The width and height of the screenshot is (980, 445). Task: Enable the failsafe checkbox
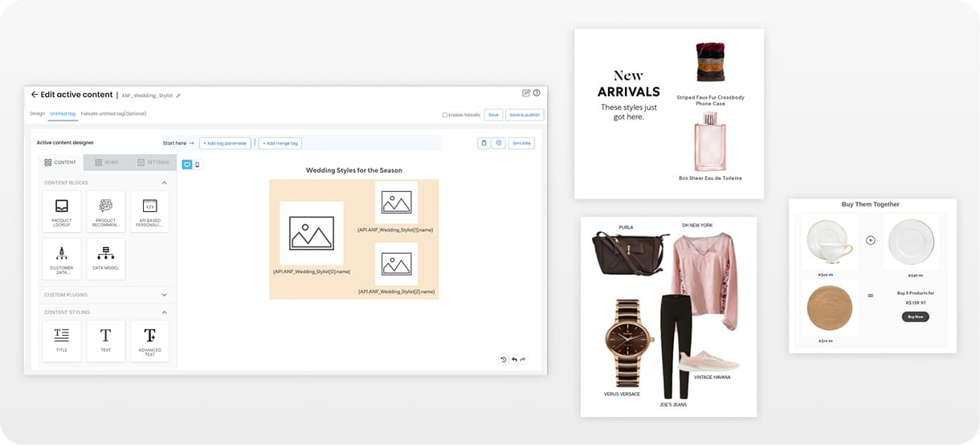click(x=445, y=115)
